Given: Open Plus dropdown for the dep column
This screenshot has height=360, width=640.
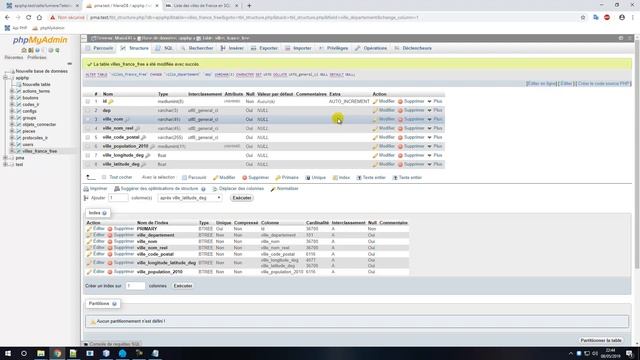Looking at the screenshot, I should tap(435, 110).
